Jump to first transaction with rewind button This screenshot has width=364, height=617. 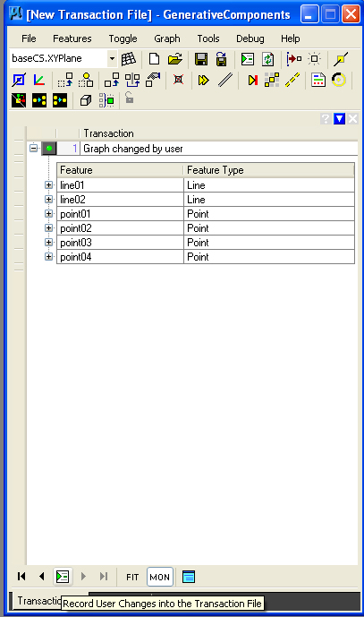(21, 577)
